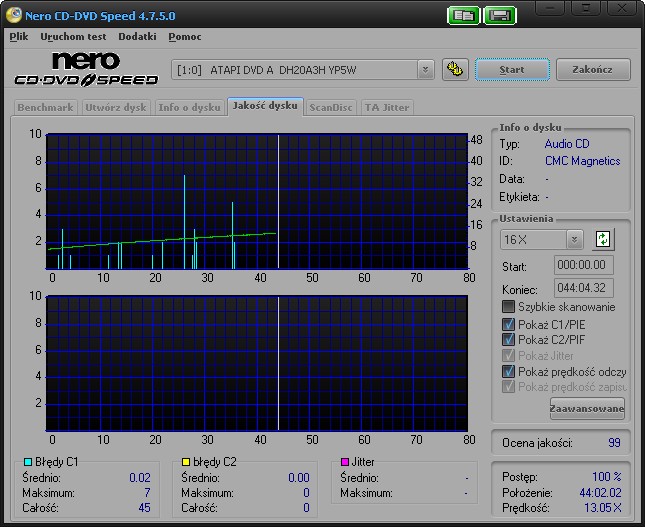Click the Start button

point(512,70)
